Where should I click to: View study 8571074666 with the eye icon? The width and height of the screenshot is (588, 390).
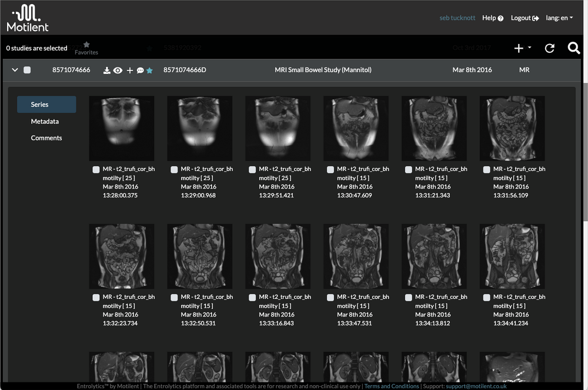pos(118,70)
